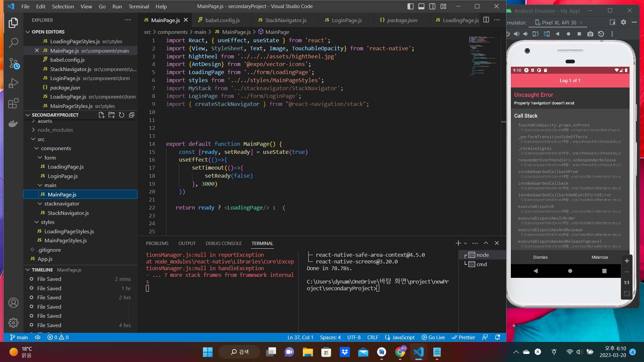
Task: Open Source Control view in activity bar
Action: pyautogui.click(x=13, y=63)
